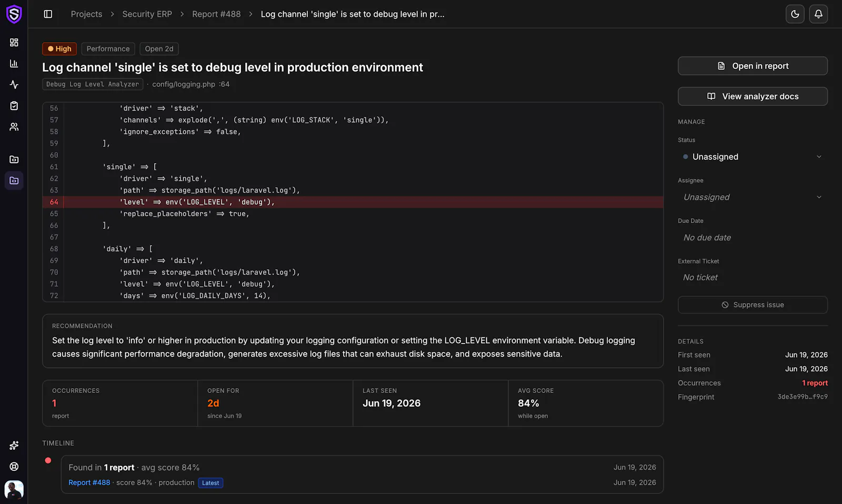Open the upper folder icon in sidebar

[x=14, y=159]
